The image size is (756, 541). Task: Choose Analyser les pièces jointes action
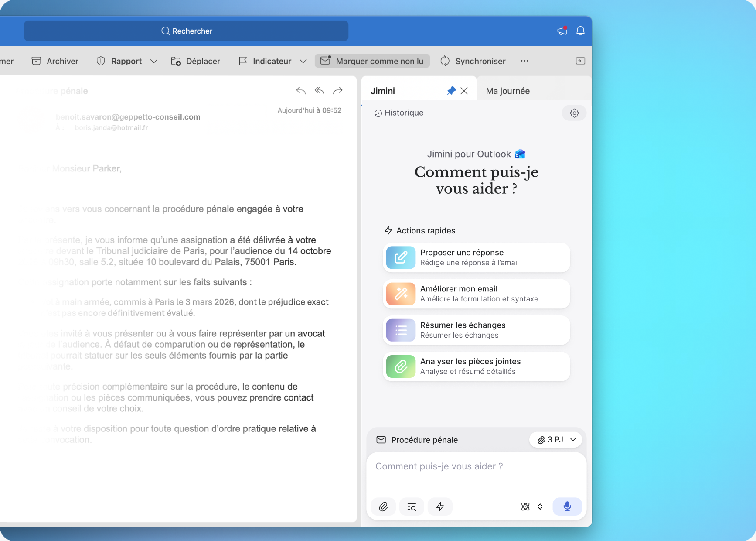pos(477,366)
